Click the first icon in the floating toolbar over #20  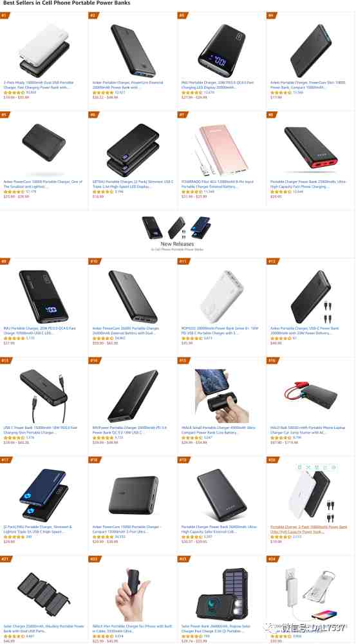pyautogui.click(x=299, y=467)
